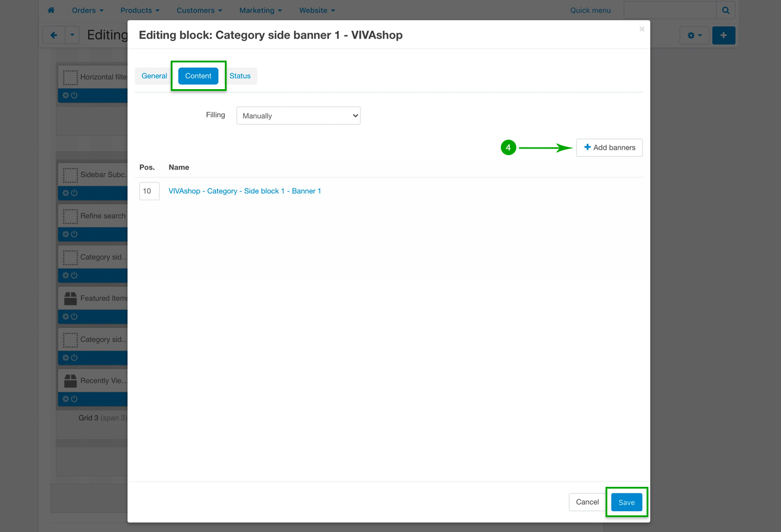The image size is (781, 532).
Task: Open gear settings of Sidebar Subcategories block
Action: tap(66, 193)
